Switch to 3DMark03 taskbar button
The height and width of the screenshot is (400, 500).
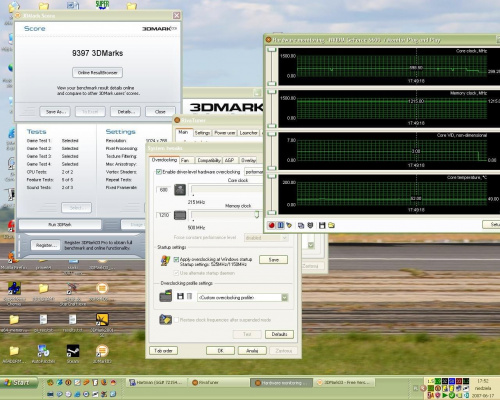tap(344, 382)
